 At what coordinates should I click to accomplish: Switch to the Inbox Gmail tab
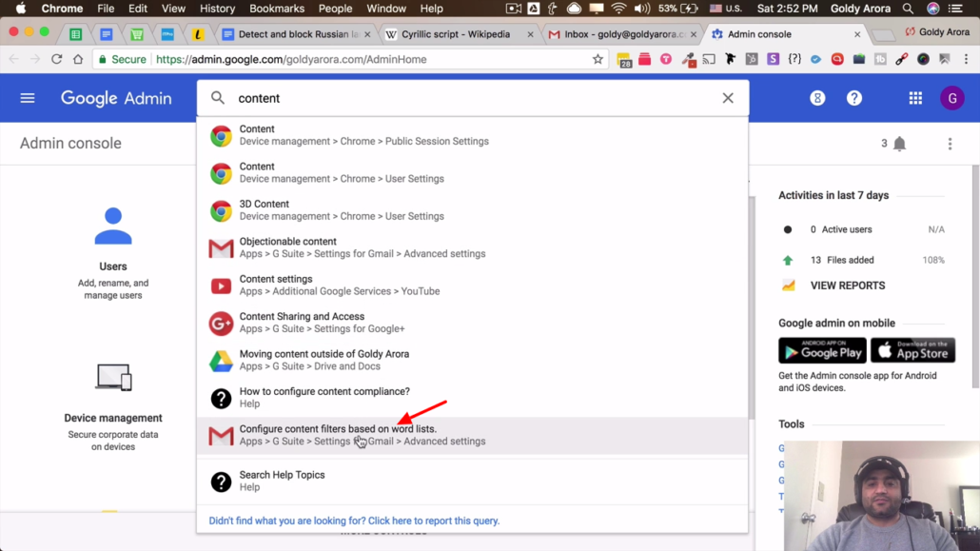tap(621, 34)
